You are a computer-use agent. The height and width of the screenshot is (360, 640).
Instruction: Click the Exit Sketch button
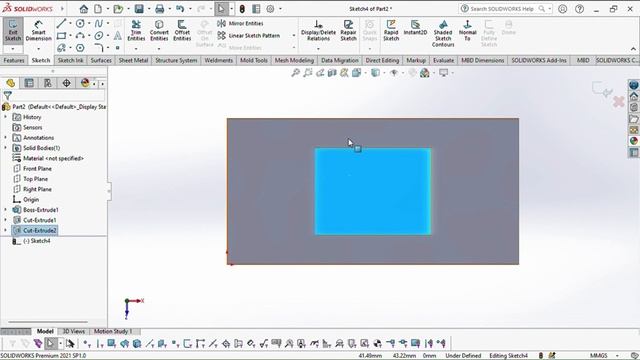(13, 30)
